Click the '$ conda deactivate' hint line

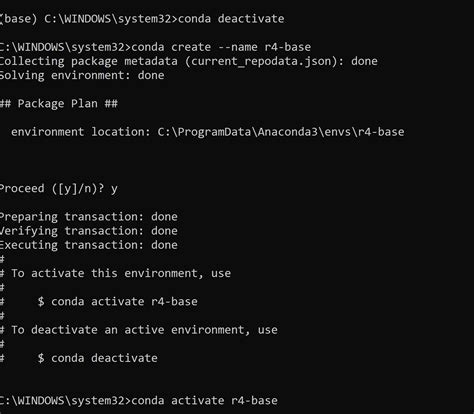tap(97, 358)
